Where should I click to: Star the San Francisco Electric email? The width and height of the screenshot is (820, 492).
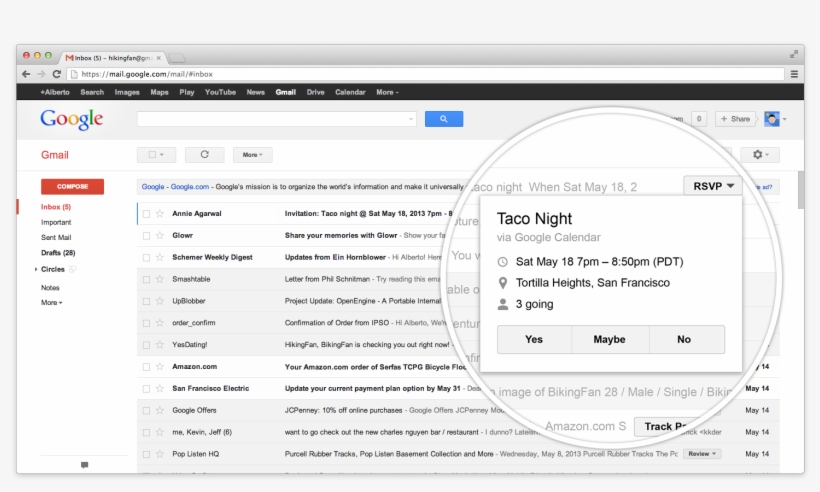click(160, 388)
